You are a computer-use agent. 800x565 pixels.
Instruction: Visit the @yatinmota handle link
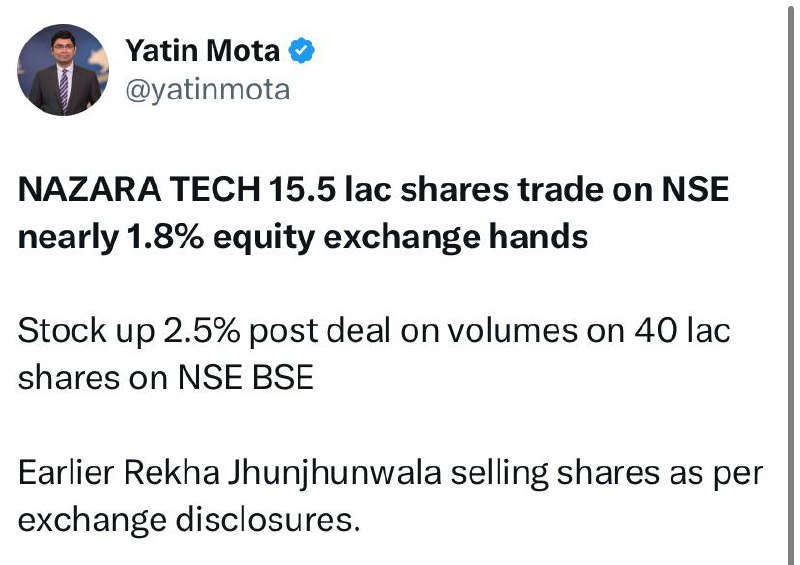(x=208, y=90)
